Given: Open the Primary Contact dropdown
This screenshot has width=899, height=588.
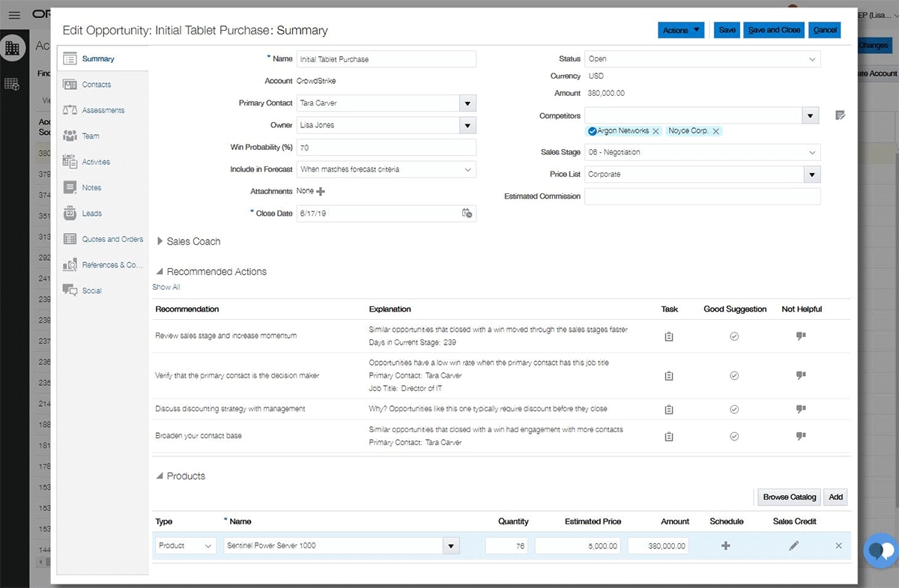Looking at the screenshot, I should click(467, 103).
